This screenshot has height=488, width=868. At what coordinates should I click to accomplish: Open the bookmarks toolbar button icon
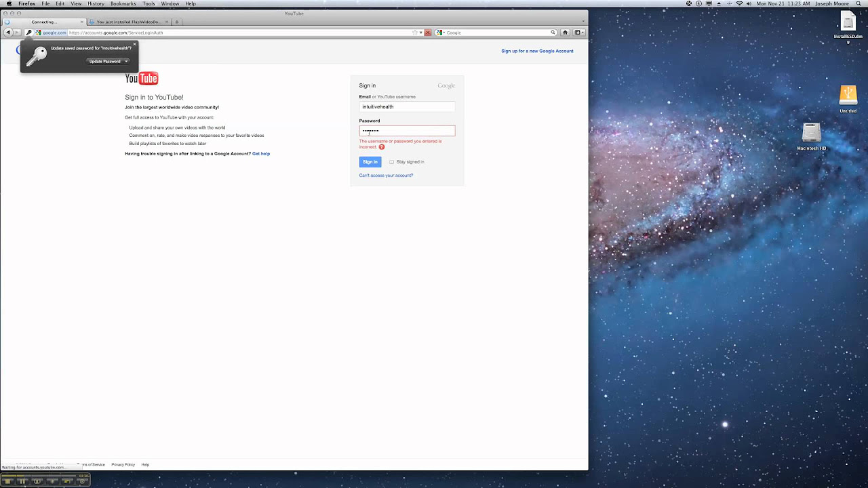578,33
